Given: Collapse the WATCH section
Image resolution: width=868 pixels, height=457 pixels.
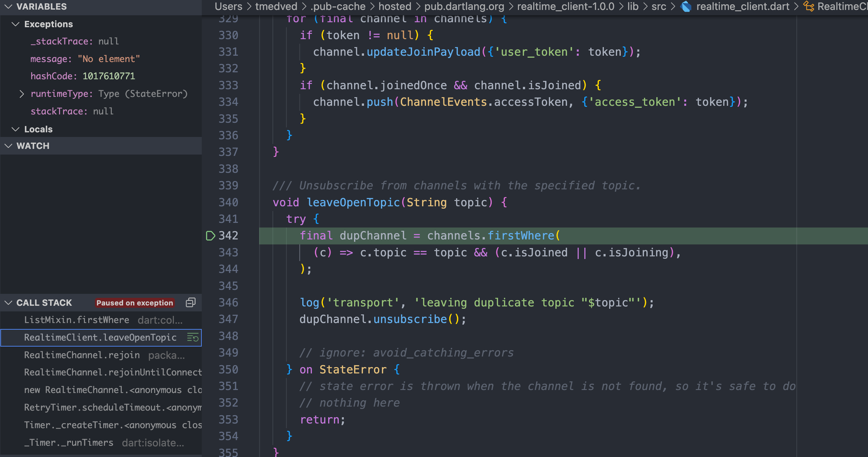Looking at the screenshot, I should [8, 146].
